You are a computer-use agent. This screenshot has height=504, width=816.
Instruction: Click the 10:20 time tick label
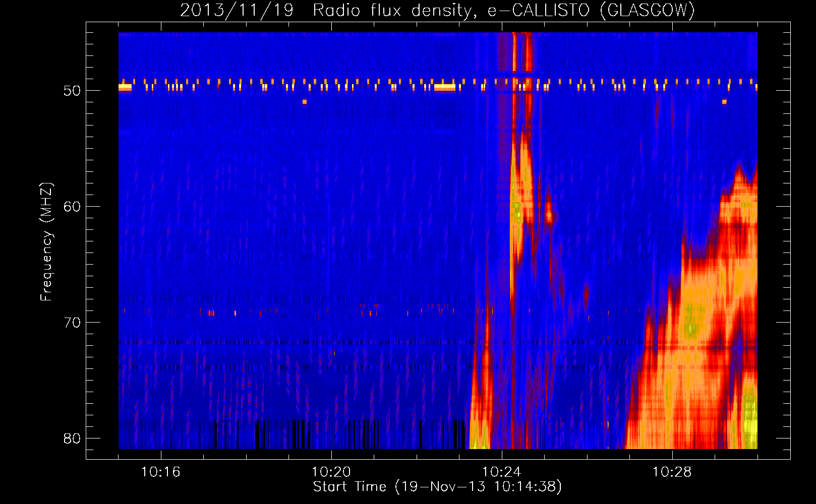tap(331, 472)
